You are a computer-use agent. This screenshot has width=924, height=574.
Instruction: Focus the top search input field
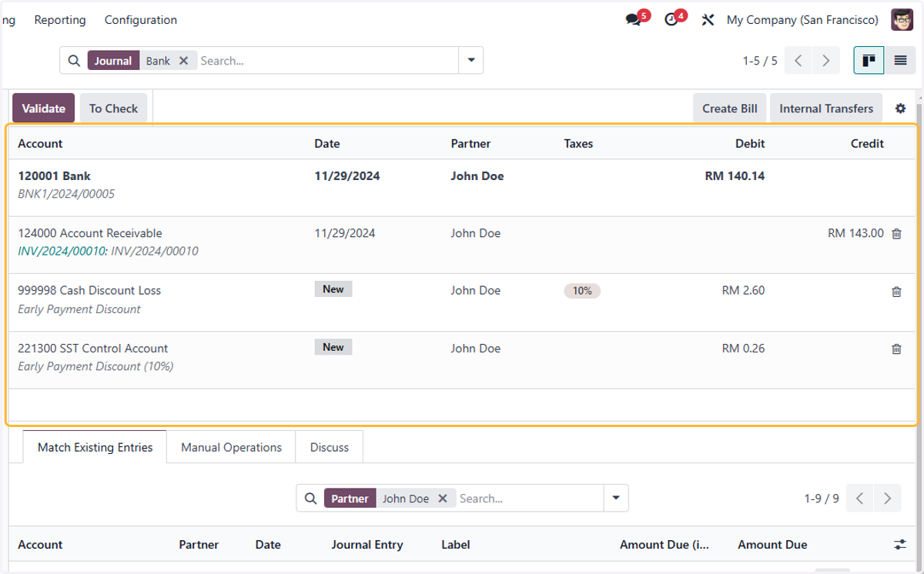pos(326,61)
